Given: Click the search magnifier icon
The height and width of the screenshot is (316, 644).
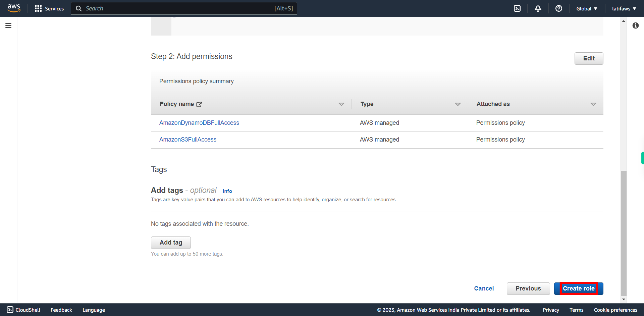Looking at the screenshot, I should (79, 8).
